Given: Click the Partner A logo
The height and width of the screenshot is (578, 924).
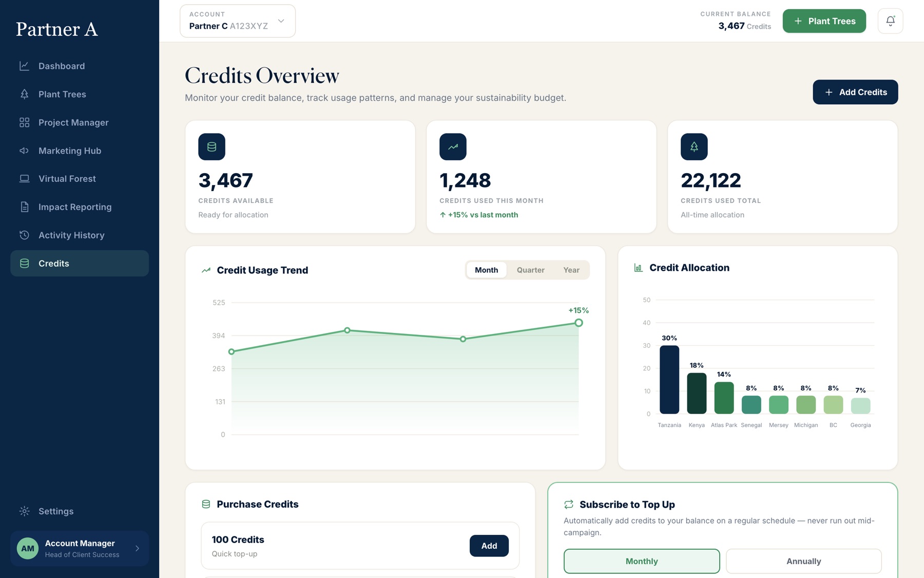Looking at the screenshot, I should (57, 29).
